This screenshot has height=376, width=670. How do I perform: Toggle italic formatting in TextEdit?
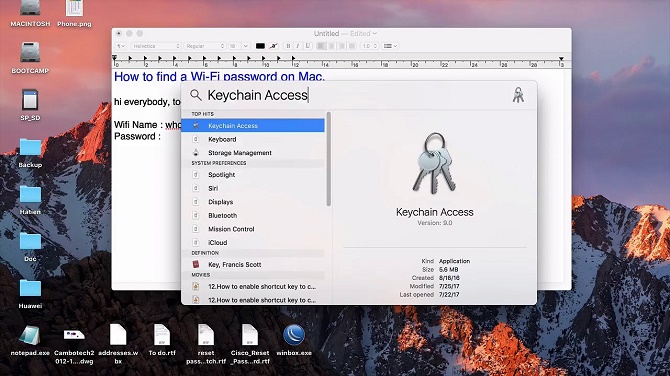(298, 46)
